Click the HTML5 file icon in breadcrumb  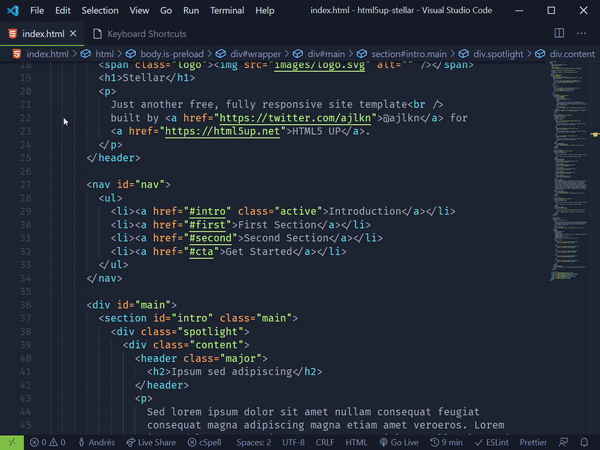pos(16,54)
